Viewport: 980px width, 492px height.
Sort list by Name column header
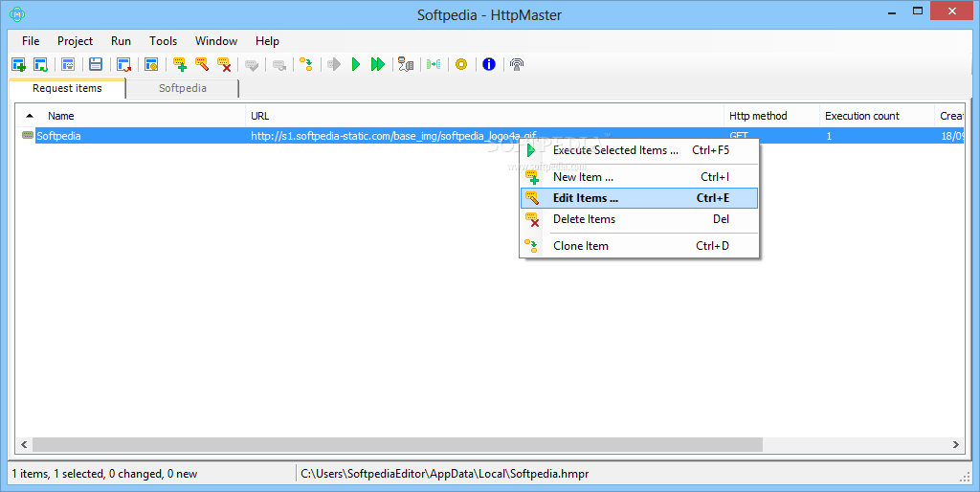(60, 116)
